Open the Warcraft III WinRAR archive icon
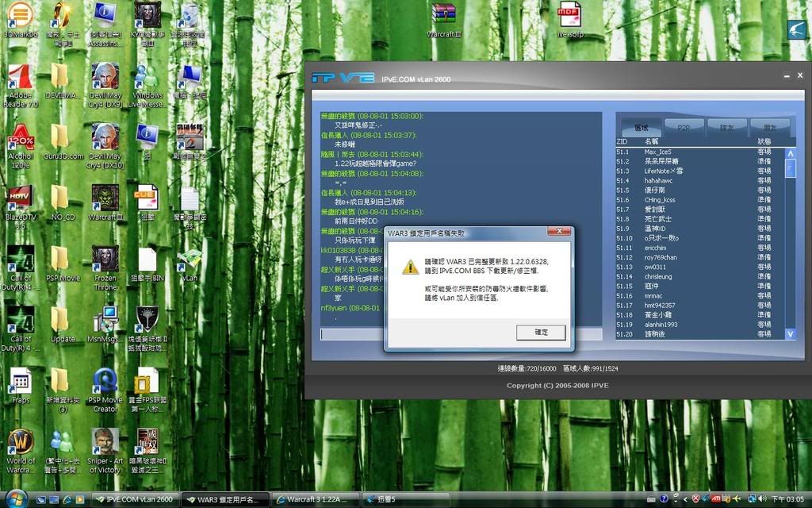This screenshot has height=508, width=812. pos(443,16)
